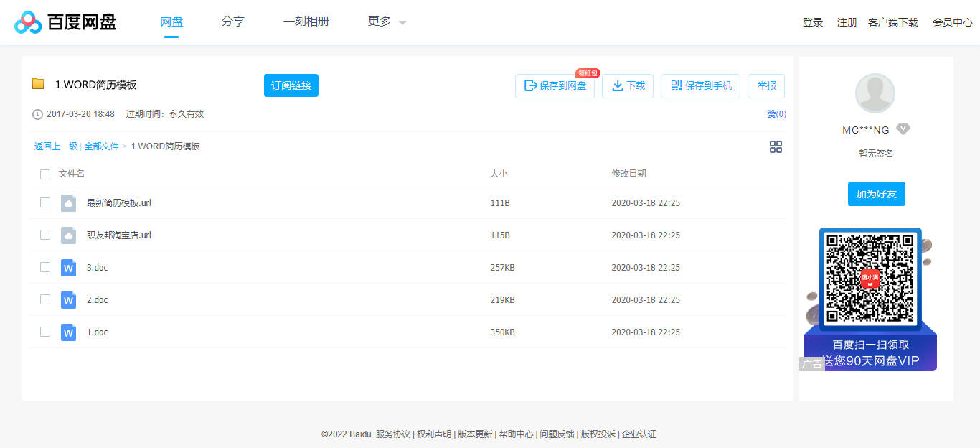The height and width of the screenshot is (448, 980).
Task: Click the Baidu Netdisk logo icon
Action: click(x=27, y=22)
